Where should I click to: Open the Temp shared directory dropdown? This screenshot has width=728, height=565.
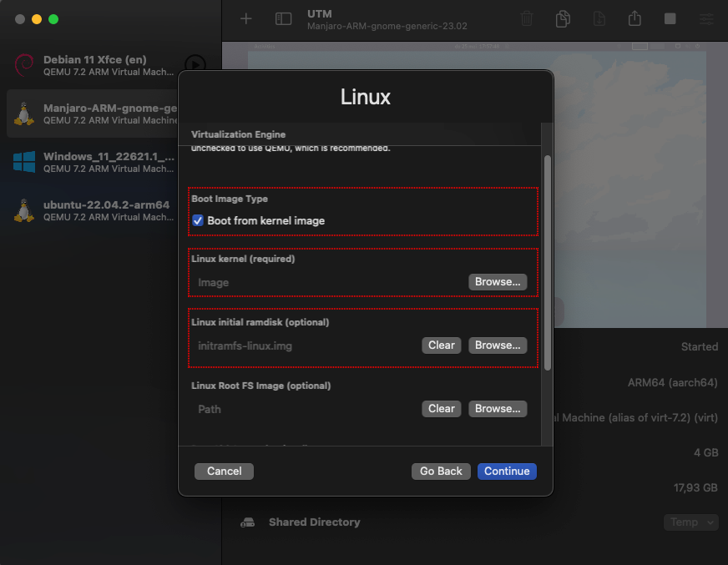(692, 522)
